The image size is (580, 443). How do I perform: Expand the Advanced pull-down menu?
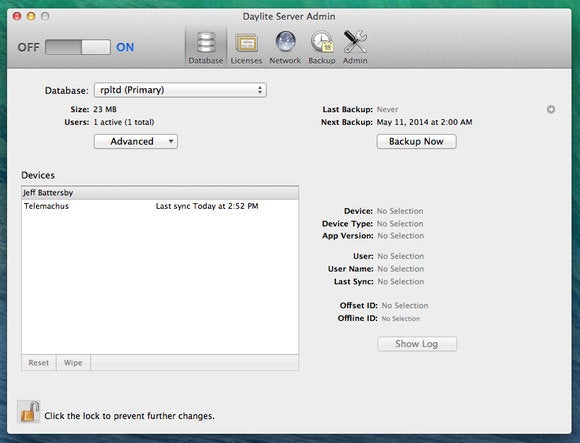[136, 142]
